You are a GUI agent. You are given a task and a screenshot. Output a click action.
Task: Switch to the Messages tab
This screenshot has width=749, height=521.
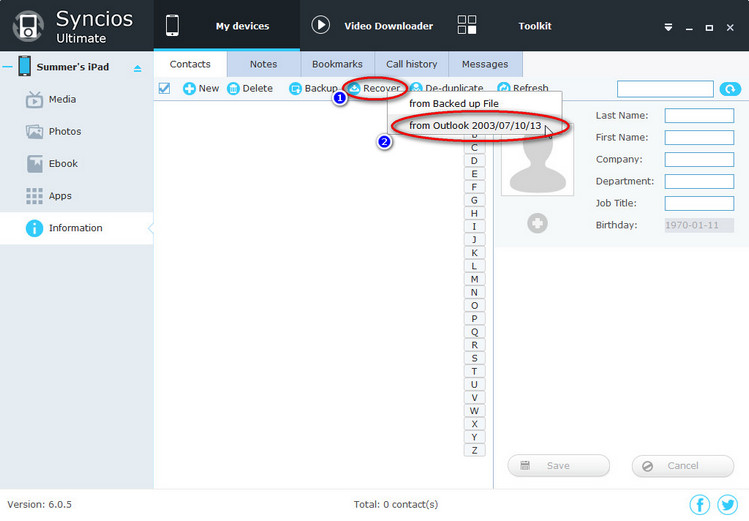pos(485,64)
